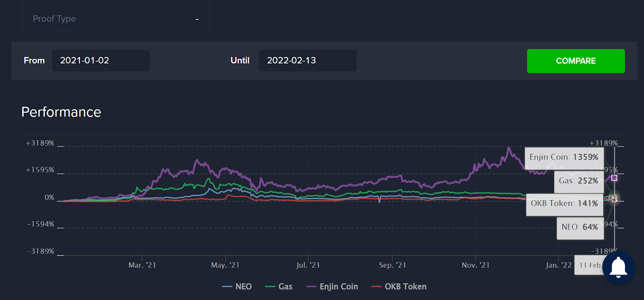Viewport: 644px width, 300px height.
Task: Toggle Gas series in chart legend
Action: pyautogui.click(x=279, y=287)
